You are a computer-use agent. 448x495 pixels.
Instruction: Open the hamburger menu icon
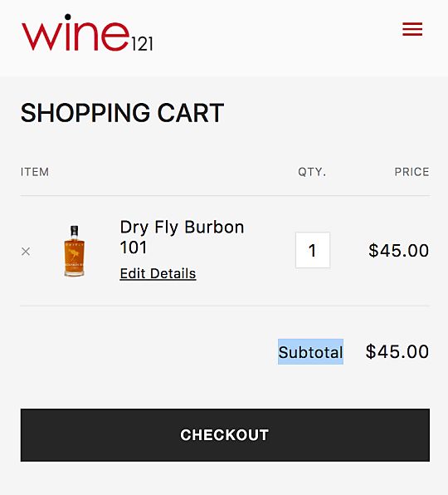[412, 29]
